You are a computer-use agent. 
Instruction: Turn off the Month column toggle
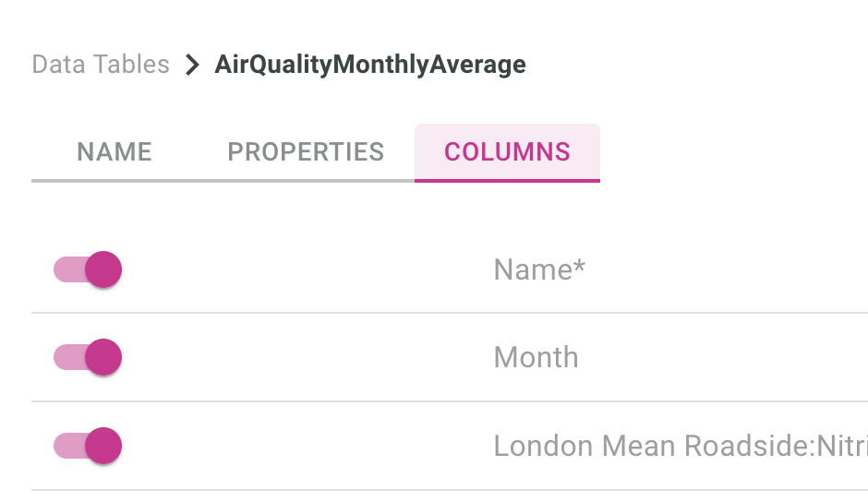click(x=88, y=357)
